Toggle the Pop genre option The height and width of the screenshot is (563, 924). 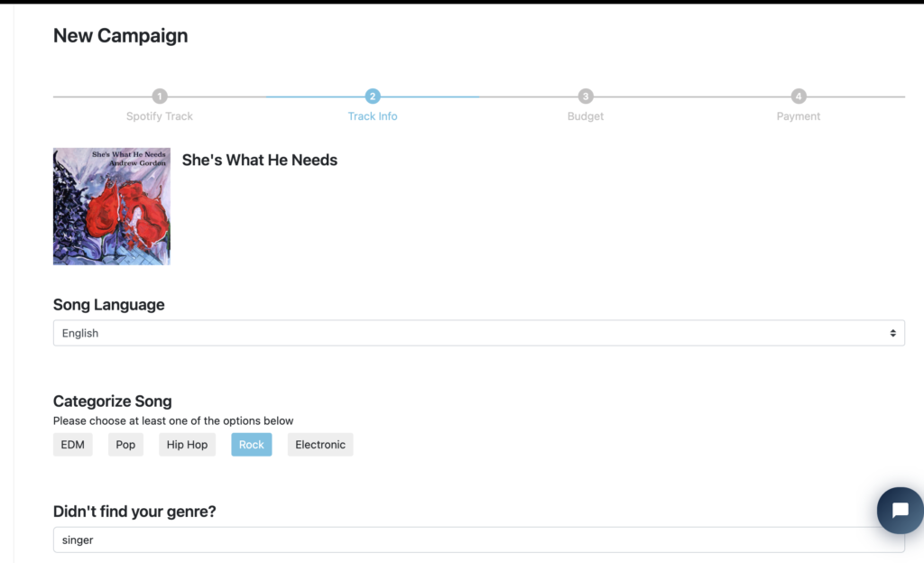(125, 445)
